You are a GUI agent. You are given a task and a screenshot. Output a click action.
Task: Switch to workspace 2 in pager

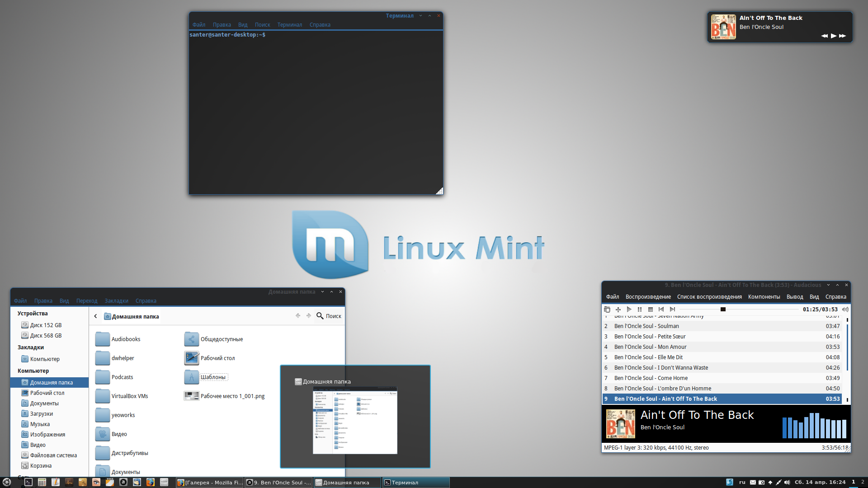coord(863,482)
